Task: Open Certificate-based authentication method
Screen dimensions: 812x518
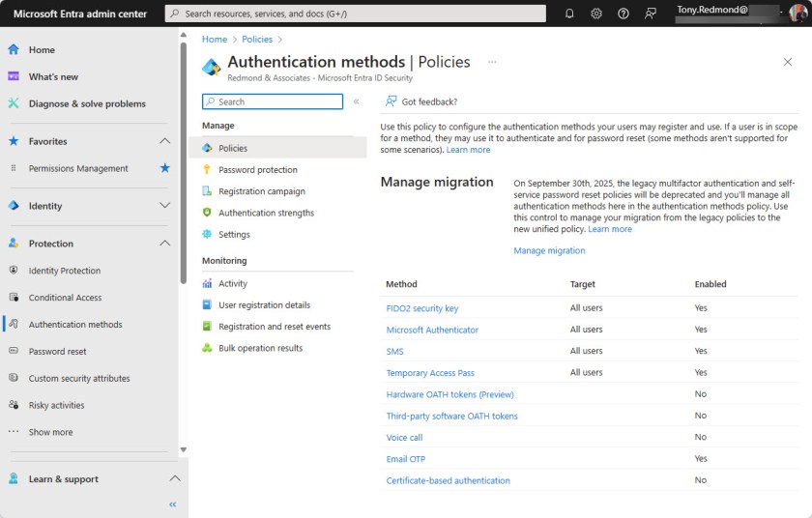Action: (x=448, y=480)
